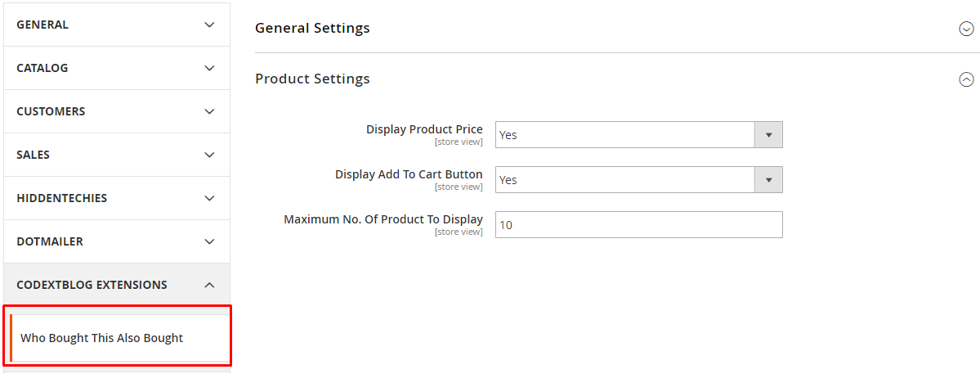Open the CATALOG configuration tab
The image size is (980, 374).
click(x=43, y=68)
